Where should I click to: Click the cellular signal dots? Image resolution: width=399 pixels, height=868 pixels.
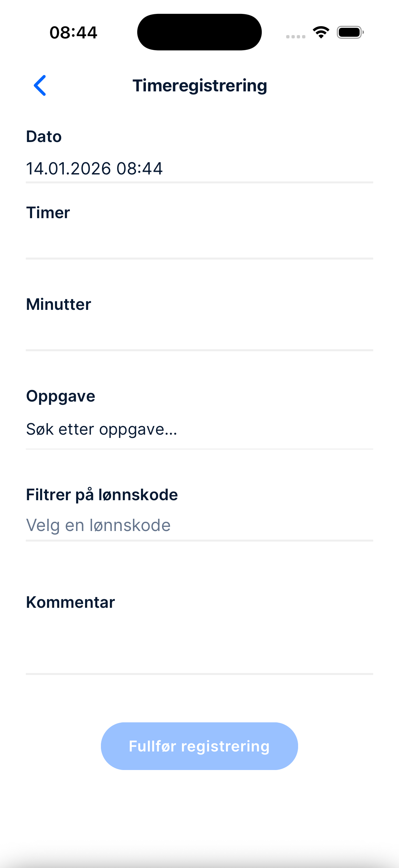click(296, 36)
